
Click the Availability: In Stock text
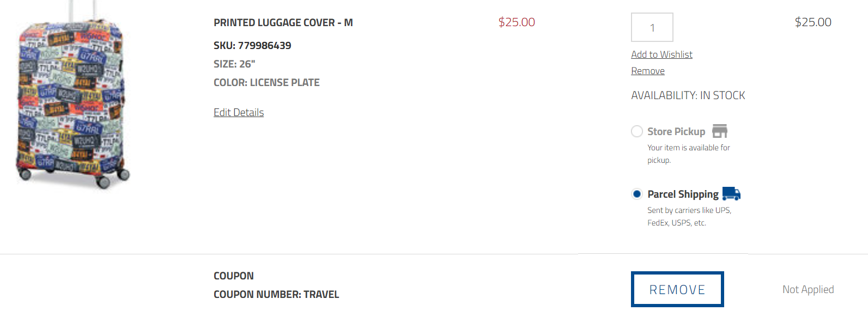[688, 95]
